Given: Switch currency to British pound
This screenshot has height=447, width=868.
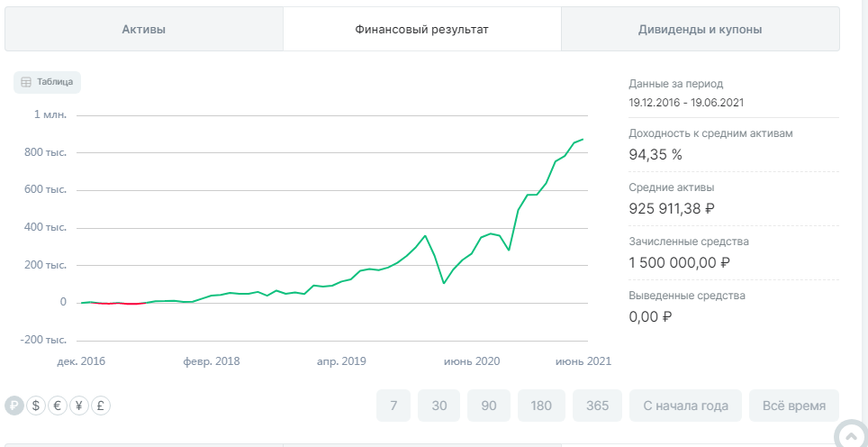Looking at the screenshot, I should point(101,406).
